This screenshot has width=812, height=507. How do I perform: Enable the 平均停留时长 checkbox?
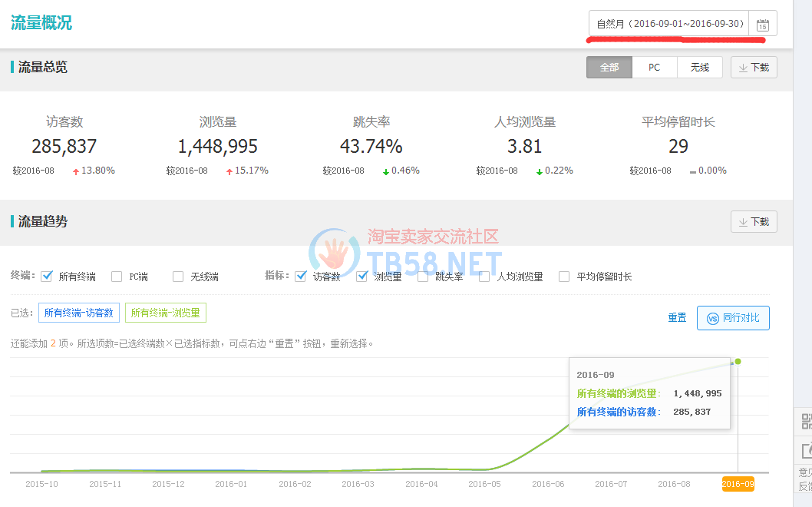click(564, 277)
